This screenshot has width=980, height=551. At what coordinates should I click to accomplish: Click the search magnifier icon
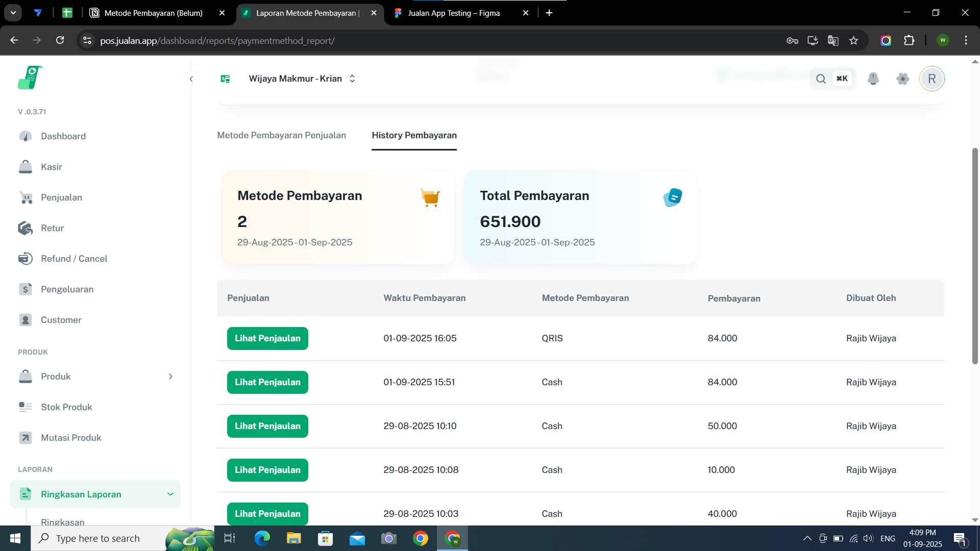821,79
